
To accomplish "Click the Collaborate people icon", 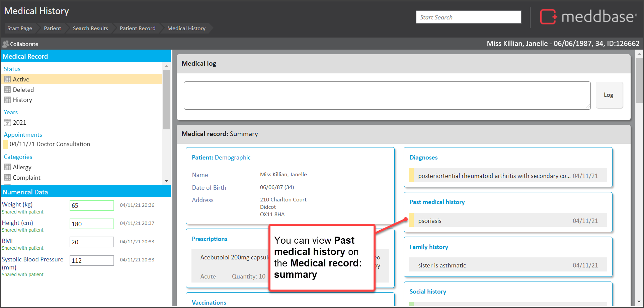I will tap(5, 44).
